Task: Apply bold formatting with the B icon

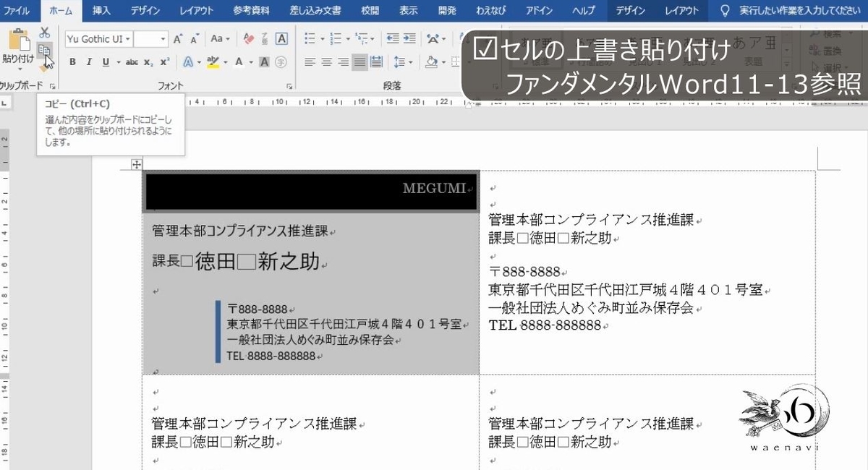Action: click(x=73, y=61)
